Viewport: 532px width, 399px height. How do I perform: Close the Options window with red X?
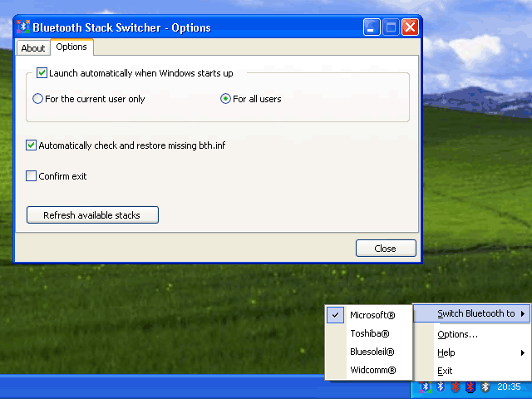point(410,27)
